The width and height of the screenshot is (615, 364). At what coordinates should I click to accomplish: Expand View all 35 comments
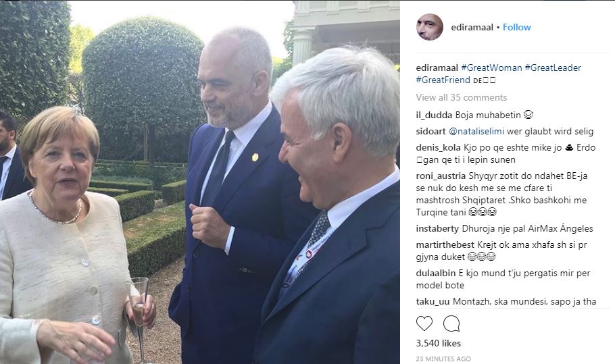[461, 97]
